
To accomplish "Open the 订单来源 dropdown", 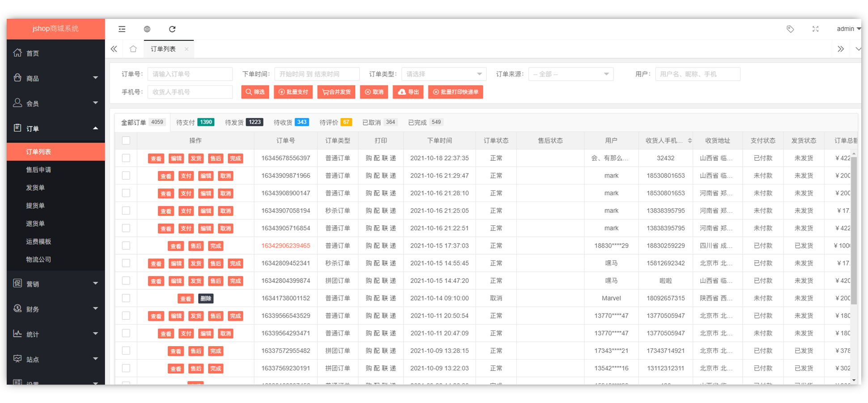I will 571,74.
